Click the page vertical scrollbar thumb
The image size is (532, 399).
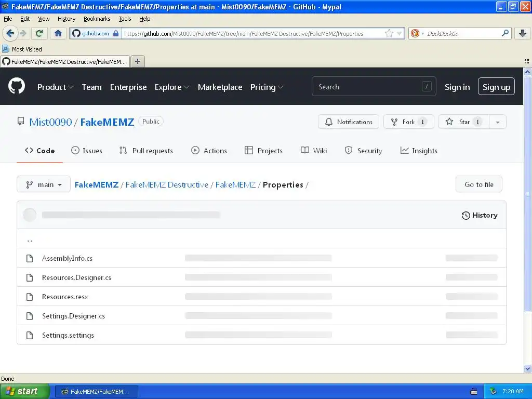(527, 193)
